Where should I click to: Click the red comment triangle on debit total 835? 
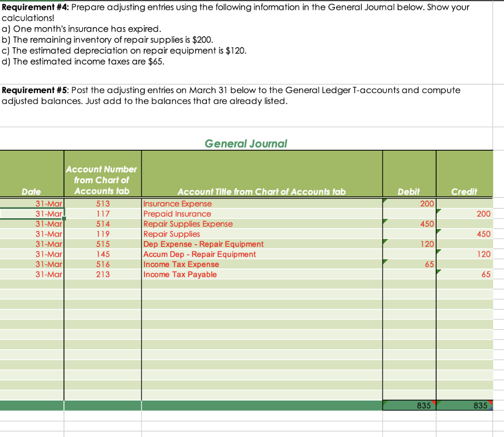tap(434, 403)
